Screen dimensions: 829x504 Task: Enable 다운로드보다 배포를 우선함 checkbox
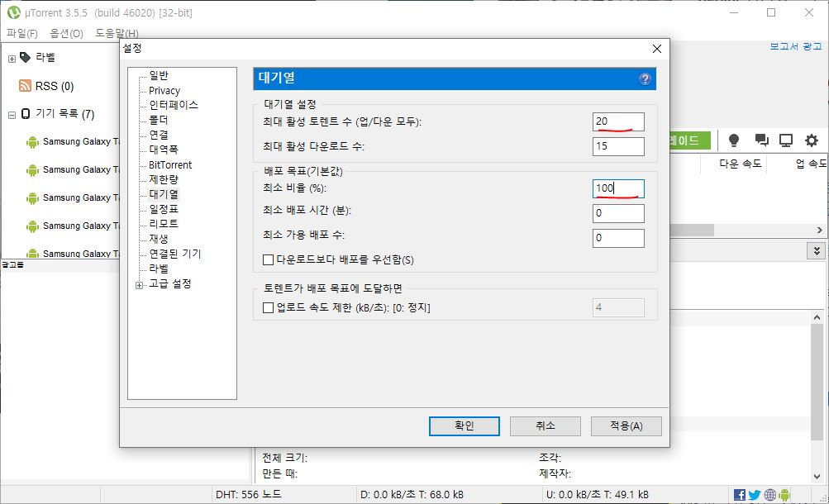point(268,260)
